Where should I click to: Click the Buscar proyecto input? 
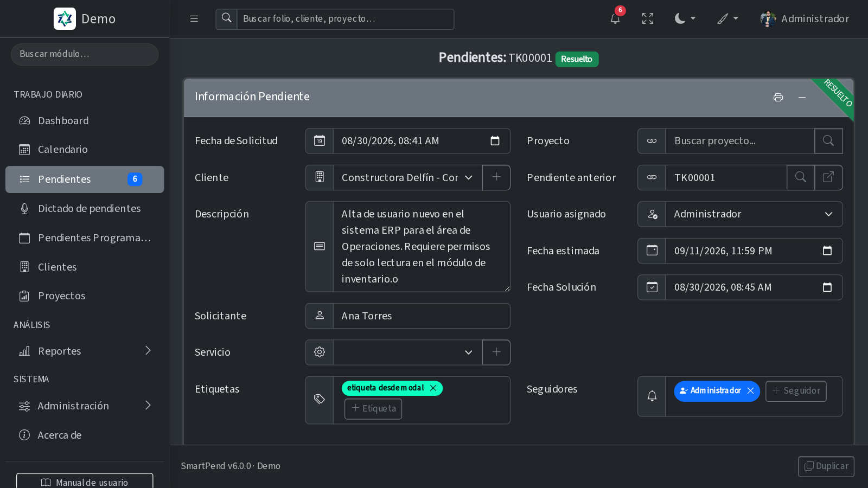tap(740, 141)
